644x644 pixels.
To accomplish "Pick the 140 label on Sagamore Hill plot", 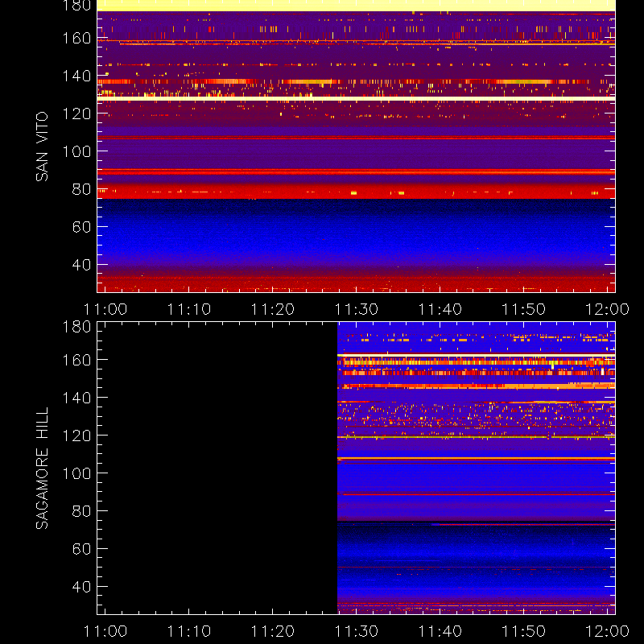I will click(x=76, y=398).
